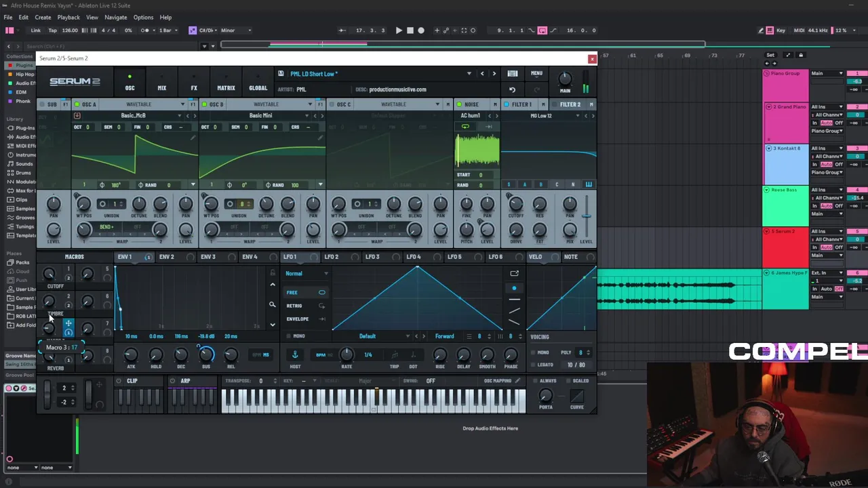Click the noise loop icon under AC hum1
Viewport: 868px width, 488px height.
[465, 127]
